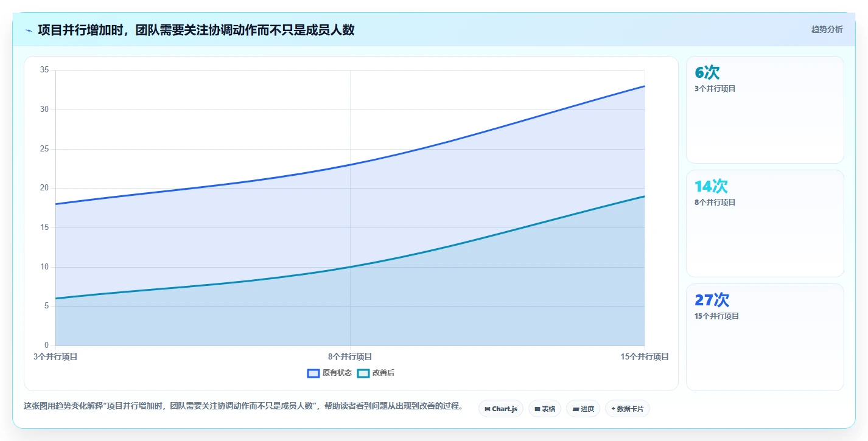Click the description text below the chart

click(243, 406)
